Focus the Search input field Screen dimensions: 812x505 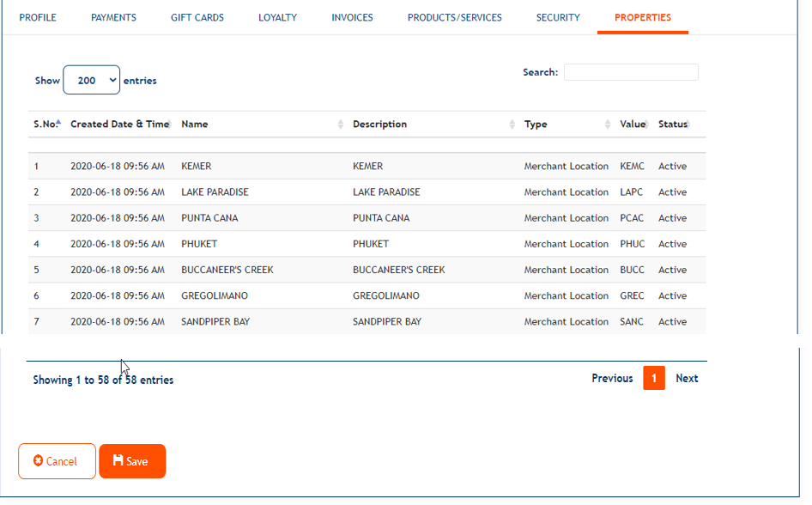(631, 73)
